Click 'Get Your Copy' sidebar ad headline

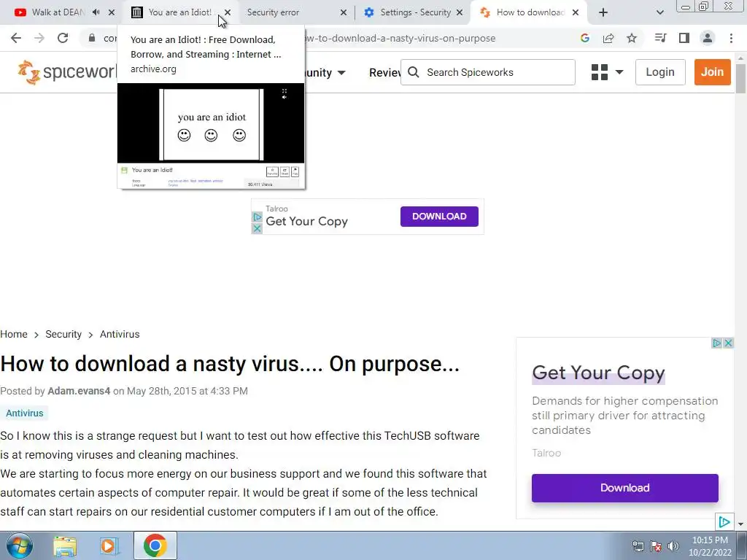598,373
